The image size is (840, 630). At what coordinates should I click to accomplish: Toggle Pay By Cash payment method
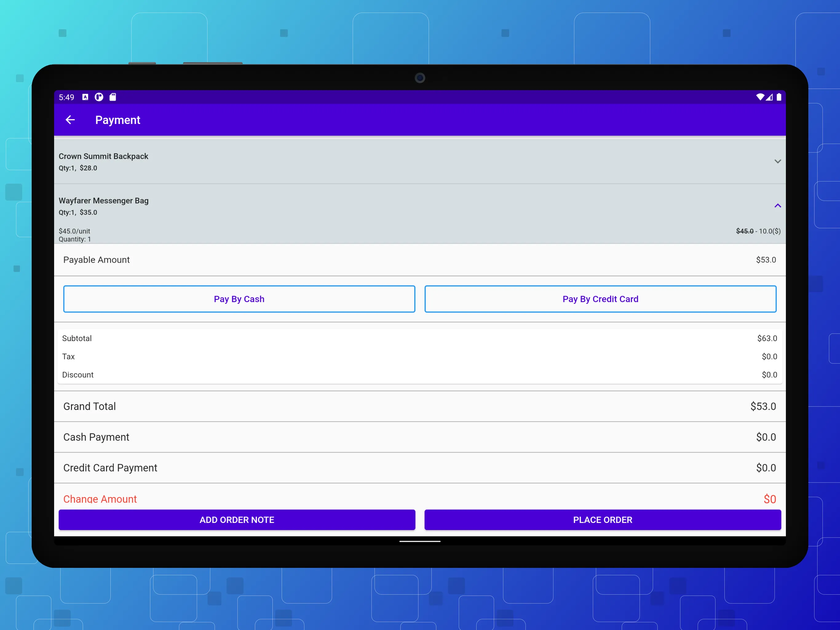pos(239,299)
